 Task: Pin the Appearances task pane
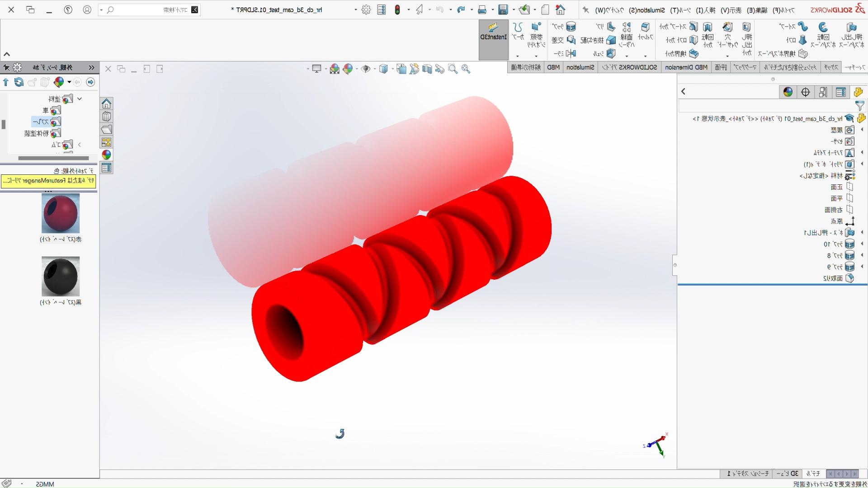point(6,67)
